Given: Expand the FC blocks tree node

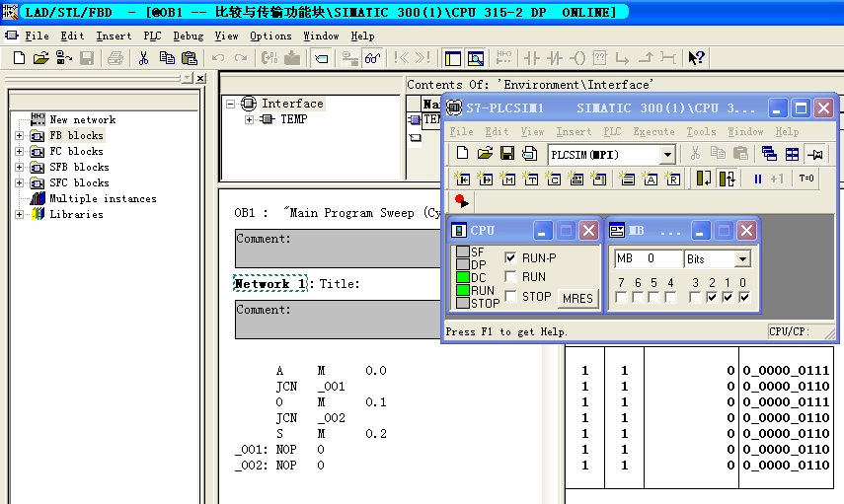Looking at the screenshot, I should (20, 151).
